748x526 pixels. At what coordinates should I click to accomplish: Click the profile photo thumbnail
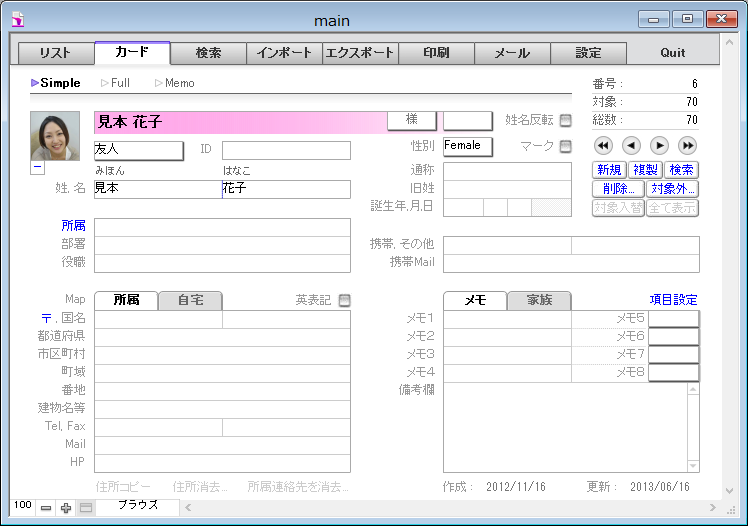click(55, 136)
